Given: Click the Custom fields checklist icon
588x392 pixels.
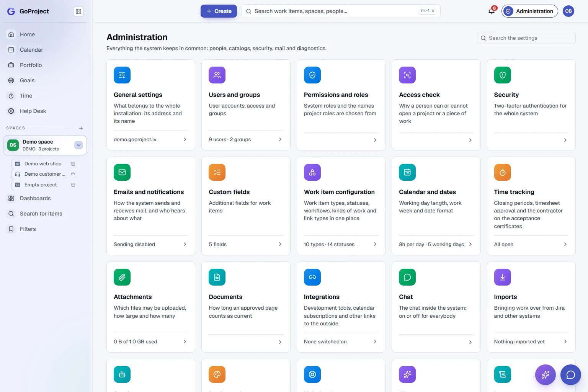Looking at the screenshot, I should point(217,172).
